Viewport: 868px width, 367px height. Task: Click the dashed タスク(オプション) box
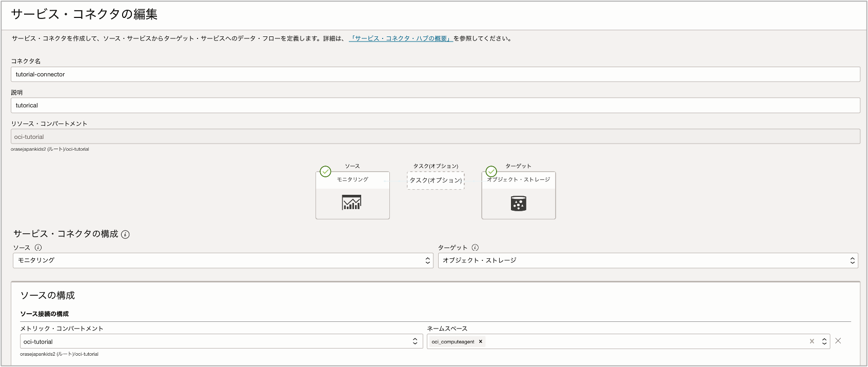[436, 180]
